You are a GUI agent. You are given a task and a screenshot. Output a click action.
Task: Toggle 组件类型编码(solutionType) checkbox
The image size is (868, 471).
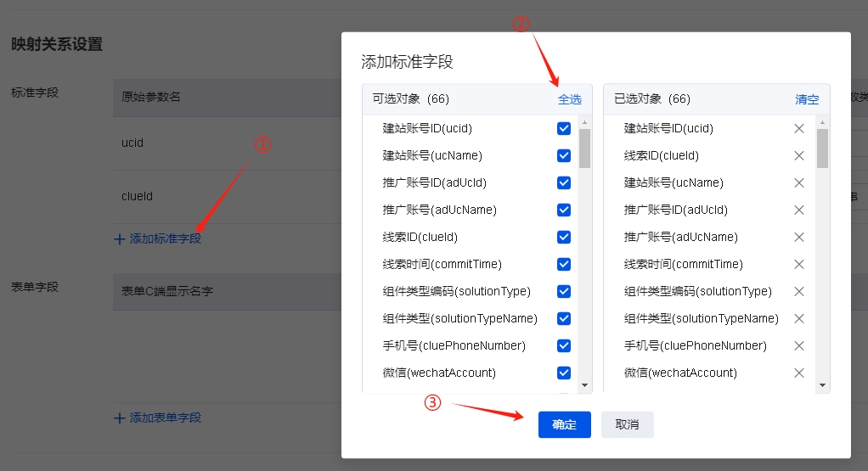click(564, 292)
